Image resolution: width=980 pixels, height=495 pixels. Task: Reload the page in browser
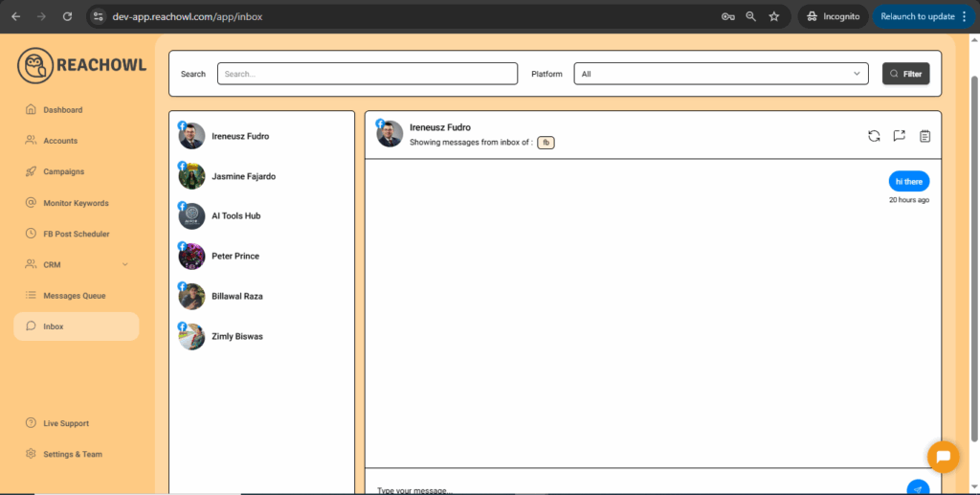pyautogui.click(x=68, y=17)
